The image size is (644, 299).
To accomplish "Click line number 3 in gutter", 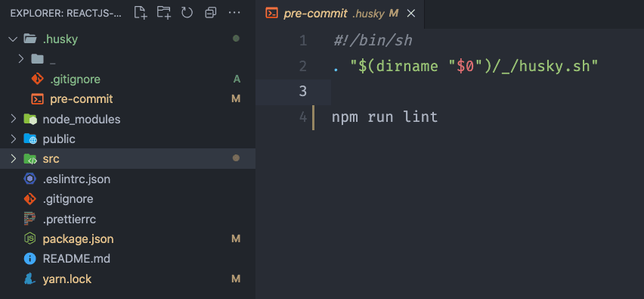I will (x=303, y=92).
